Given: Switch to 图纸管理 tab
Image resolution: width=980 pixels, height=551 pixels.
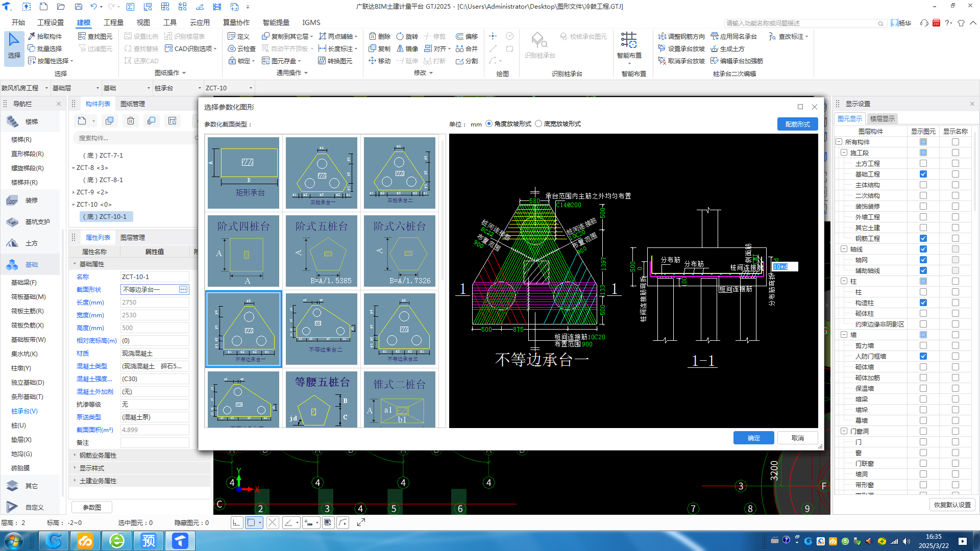Looking at the screenshot, I should tap(133, 104).
